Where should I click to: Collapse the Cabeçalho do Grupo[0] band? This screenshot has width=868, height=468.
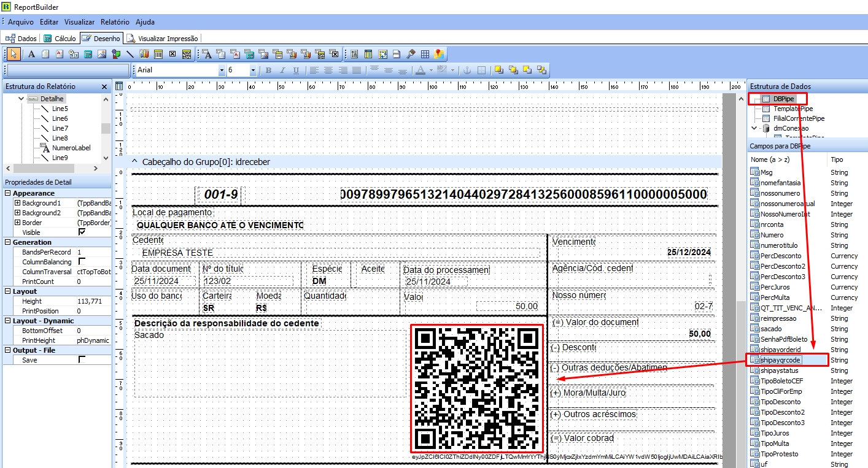[x=135, y=162]
